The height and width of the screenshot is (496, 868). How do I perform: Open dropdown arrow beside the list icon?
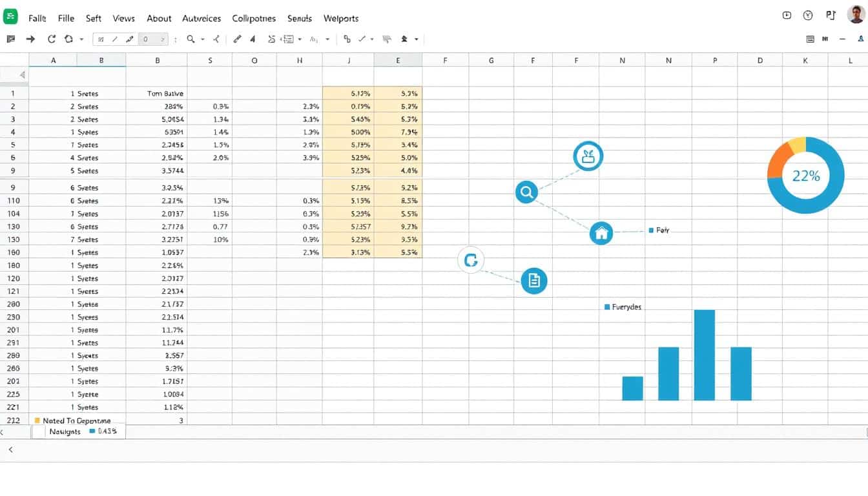click(300, 39)
